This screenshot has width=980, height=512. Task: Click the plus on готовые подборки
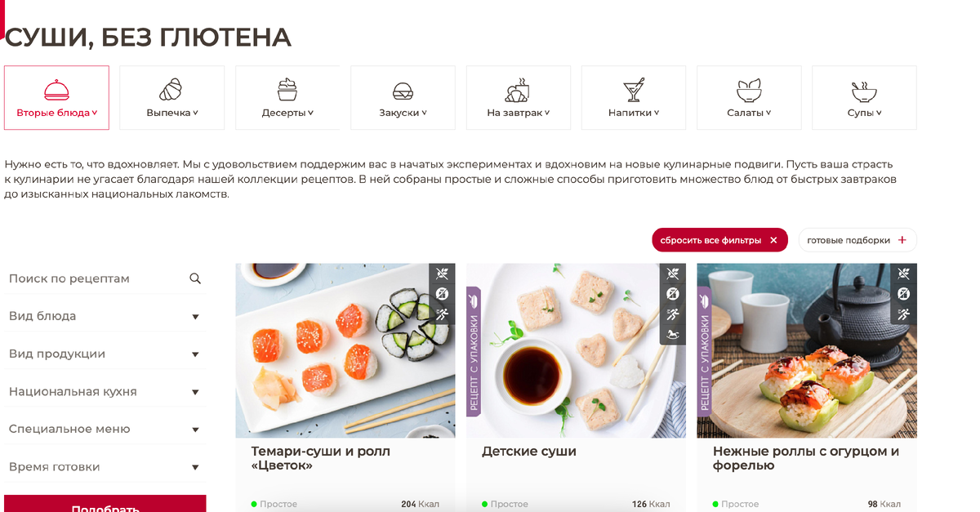902,240
